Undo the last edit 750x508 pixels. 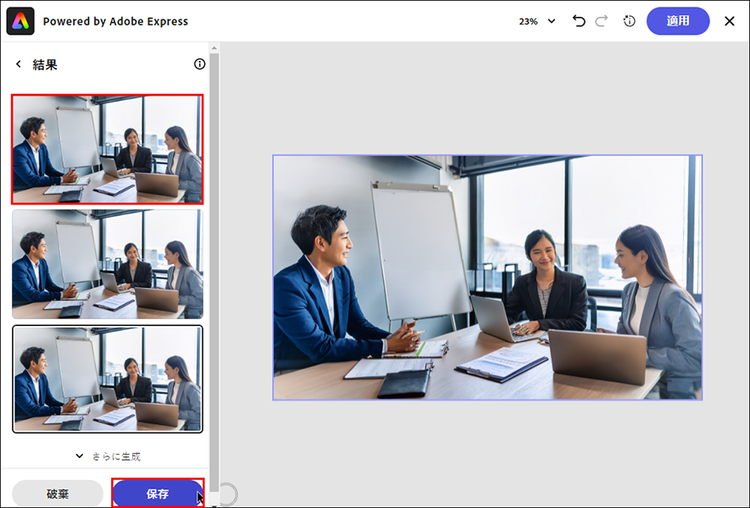[579, 21]
